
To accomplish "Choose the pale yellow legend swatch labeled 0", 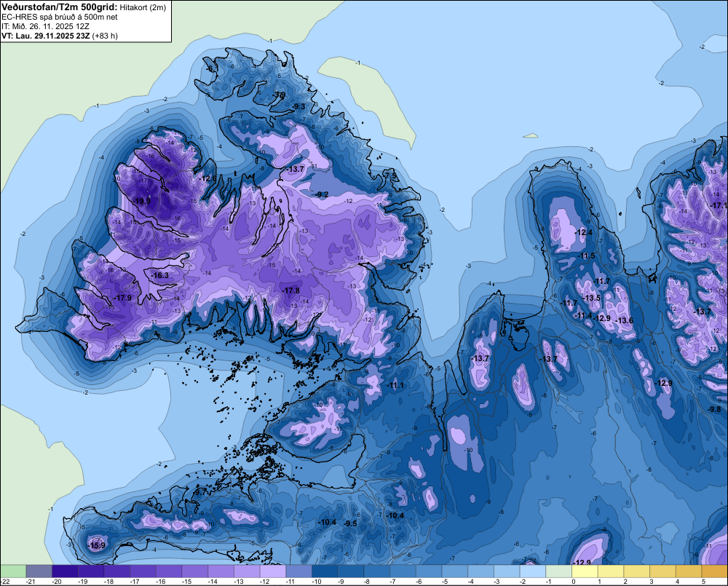I will (x=585, y=571).
